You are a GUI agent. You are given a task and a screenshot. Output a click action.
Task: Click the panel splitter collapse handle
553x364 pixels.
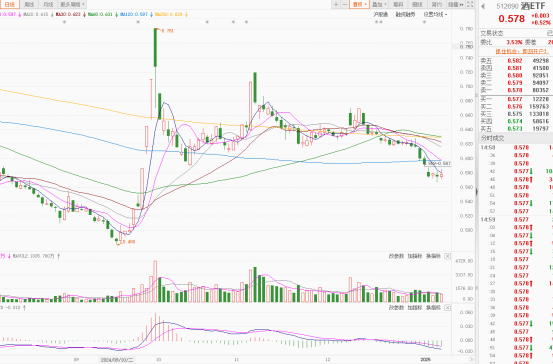(x=476, y=192)
